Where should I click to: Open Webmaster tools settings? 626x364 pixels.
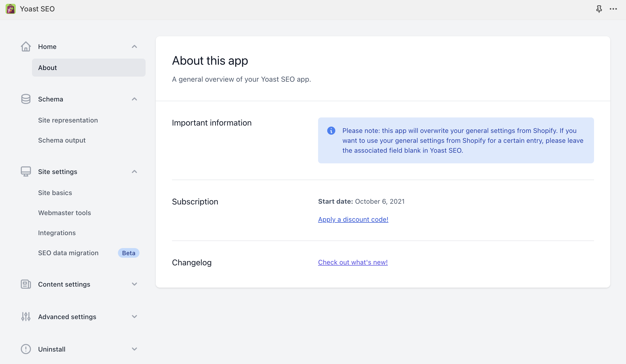tap(64, 213)
